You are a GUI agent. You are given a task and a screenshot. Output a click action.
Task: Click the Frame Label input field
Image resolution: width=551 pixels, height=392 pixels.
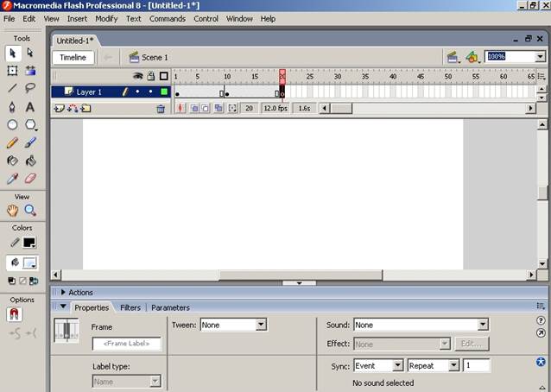[x=126, y=344]
